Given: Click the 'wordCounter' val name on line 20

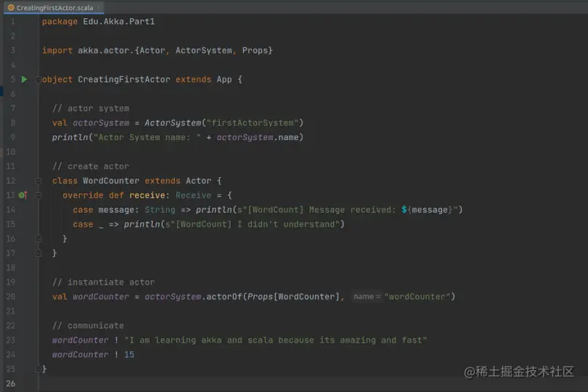Looking at the screenshot, I should tap(101, 297).
